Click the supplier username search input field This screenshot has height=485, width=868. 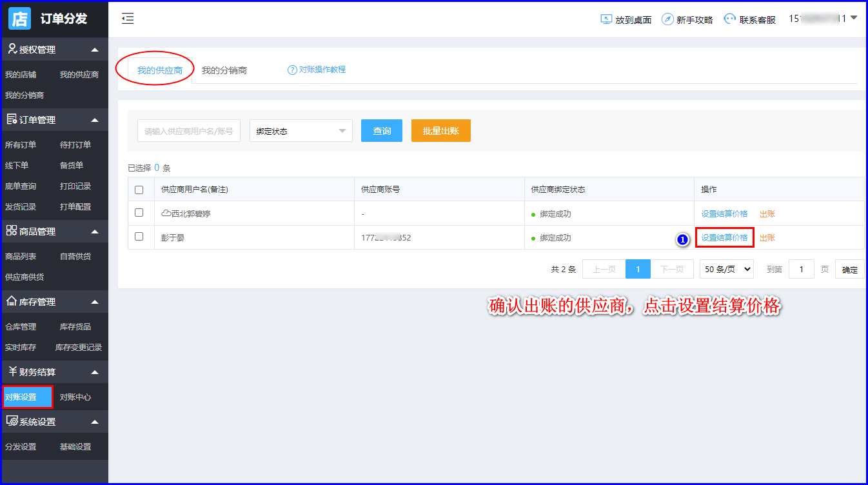pyautogui.click(x=188, y=131)
